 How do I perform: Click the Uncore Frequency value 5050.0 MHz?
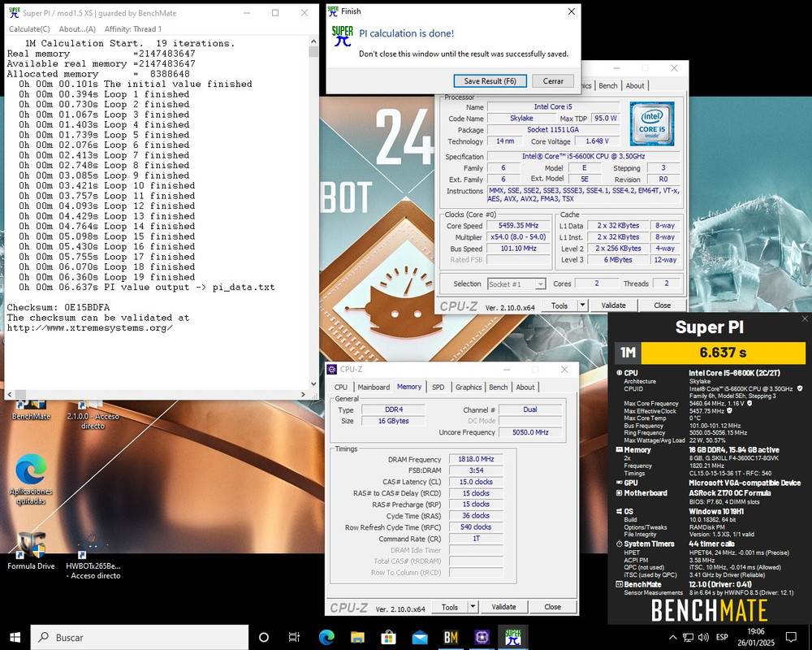click(x=530, y=432)
